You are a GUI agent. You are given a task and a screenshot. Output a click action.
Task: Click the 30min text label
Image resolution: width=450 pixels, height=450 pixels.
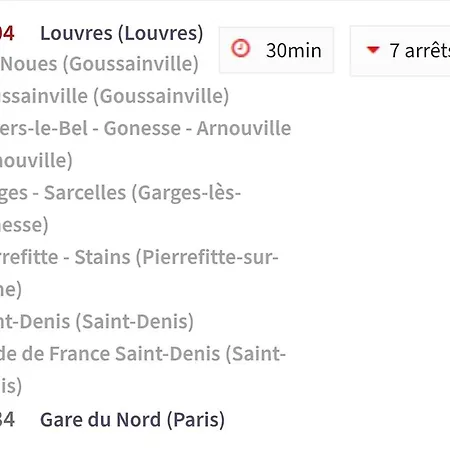294,51
